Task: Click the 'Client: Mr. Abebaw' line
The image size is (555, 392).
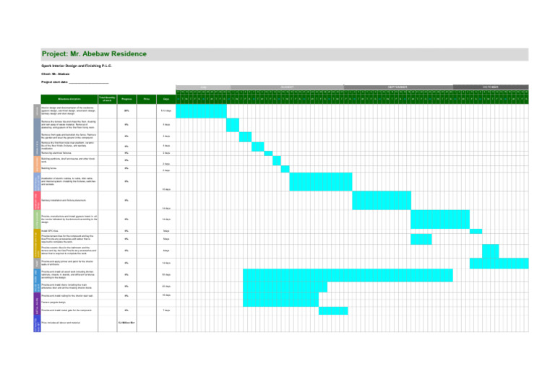Action: [x=55, y=74]
